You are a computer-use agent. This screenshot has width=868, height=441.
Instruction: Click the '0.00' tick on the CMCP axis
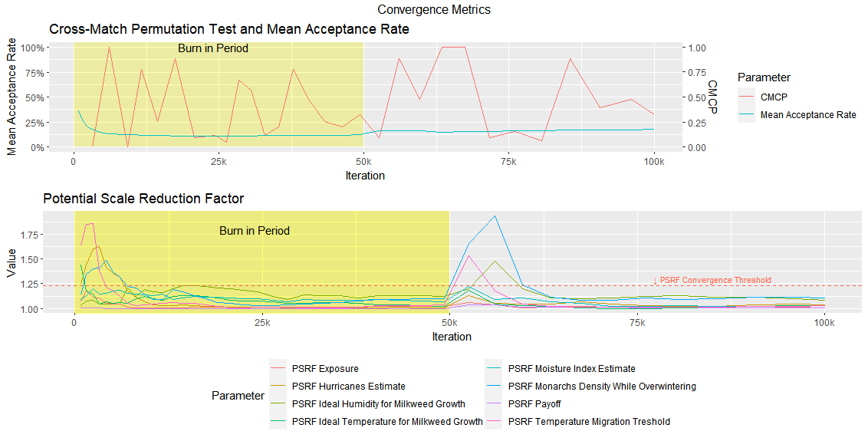[697, 147]
